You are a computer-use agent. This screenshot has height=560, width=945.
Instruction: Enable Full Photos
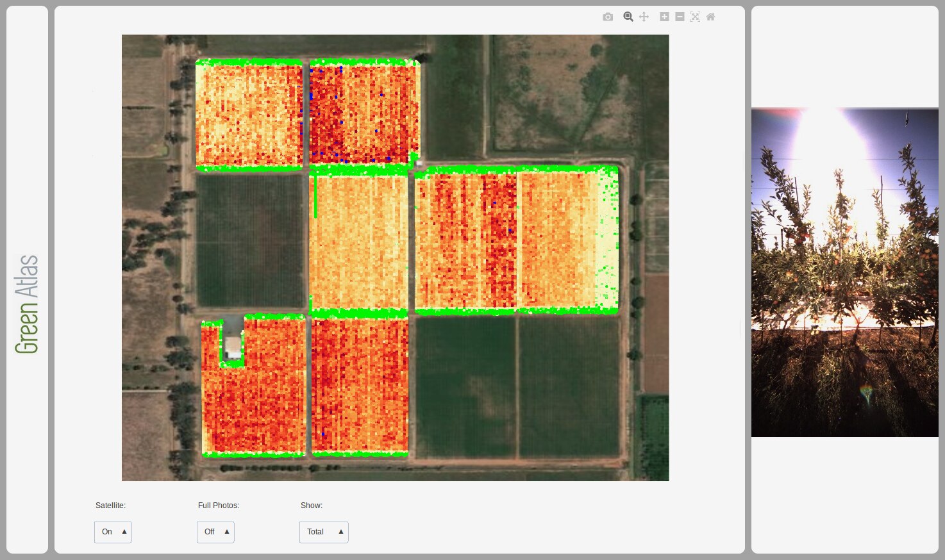[x=215, y=532]
